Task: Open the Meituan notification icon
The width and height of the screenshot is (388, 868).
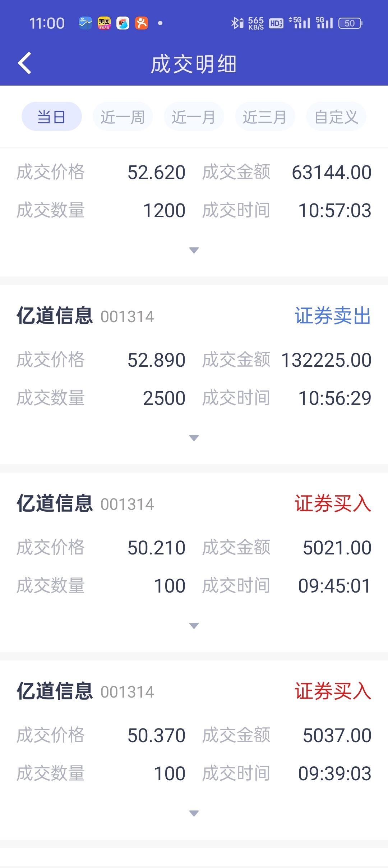Action: [104, 23]
